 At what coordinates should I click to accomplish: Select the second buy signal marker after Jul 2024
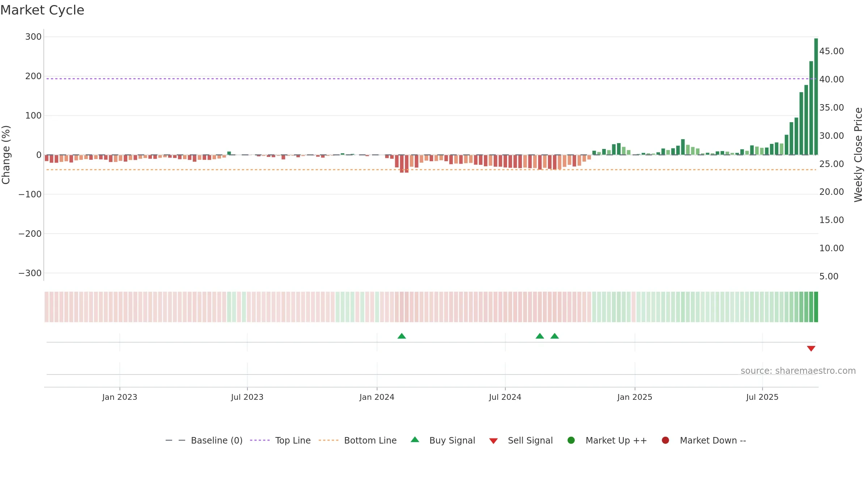pos(554,336)
